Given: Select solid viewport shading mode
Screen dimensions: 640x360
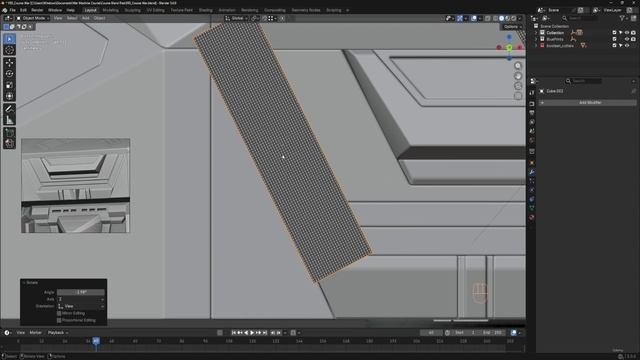Looking at the screenshot, I should point(502,18).
